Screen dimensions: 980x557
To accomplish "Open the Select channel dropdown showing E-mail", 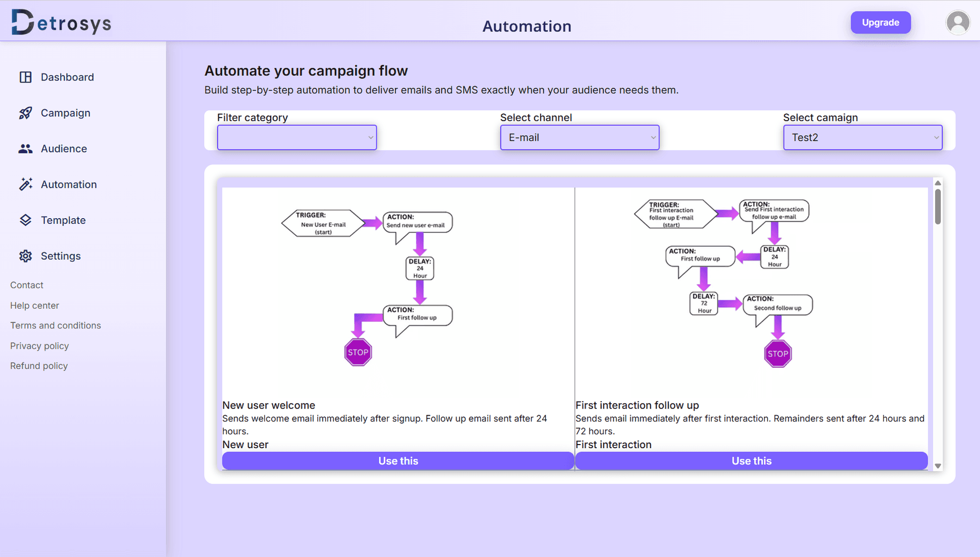I will click(x=580, y=137).
